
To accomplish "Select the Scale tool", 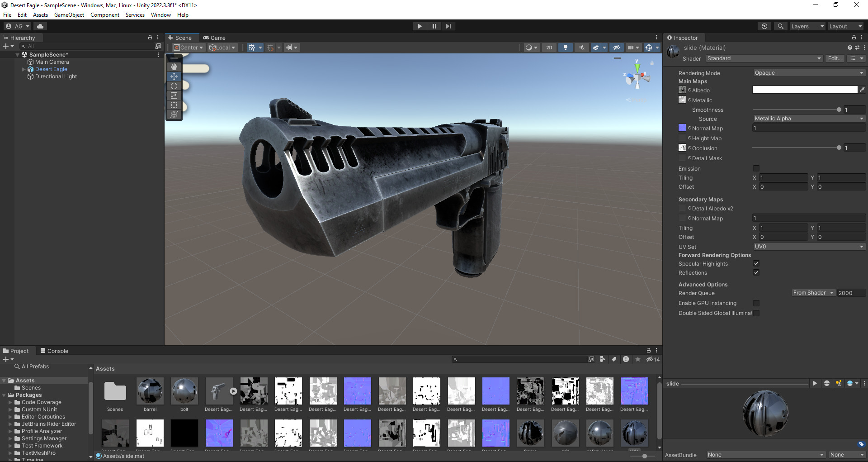I will 174,95.
